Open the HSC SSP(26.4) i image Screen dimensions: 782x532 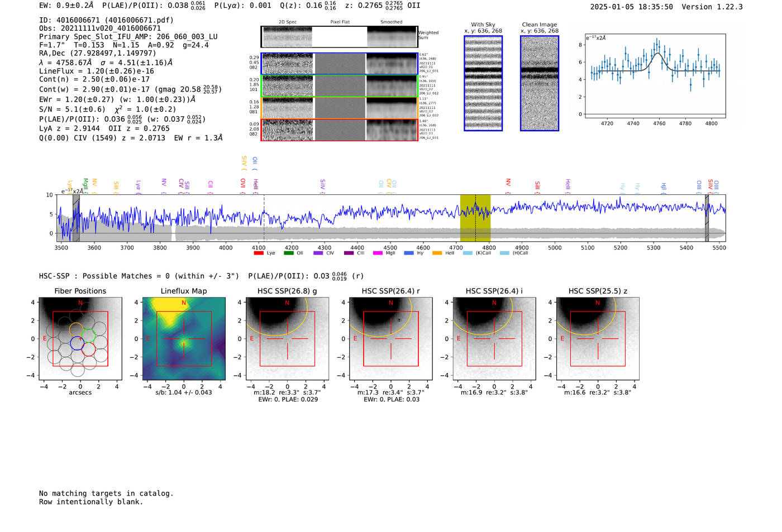click(494, 339)
